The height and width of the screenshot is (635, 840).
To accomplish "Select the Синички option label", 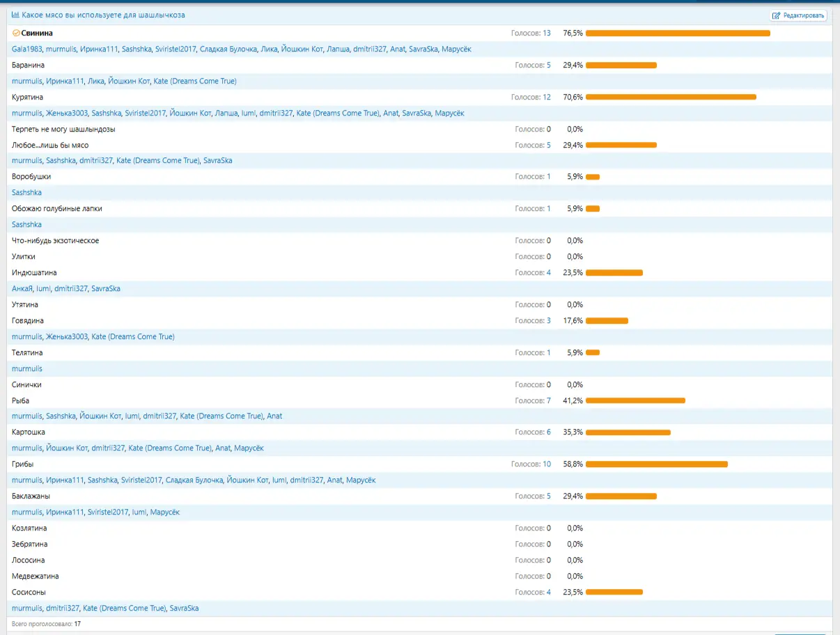I will (26, 384).
